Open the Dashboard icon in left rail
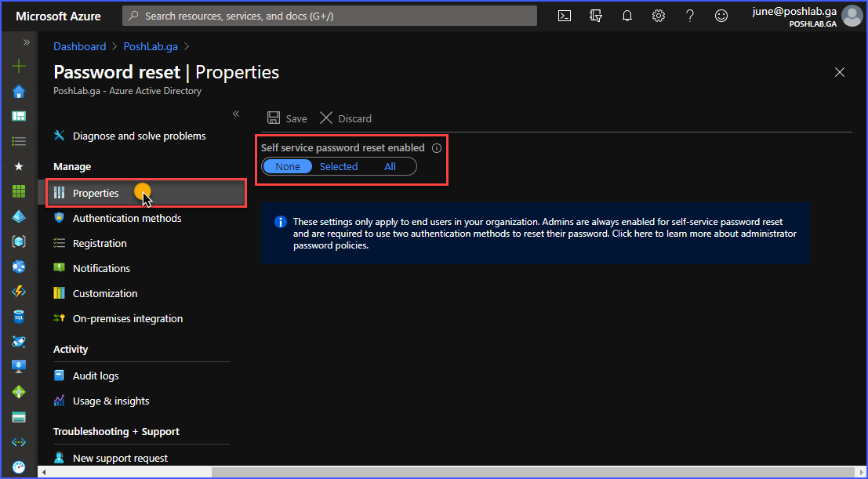Image resolution: width=868 pixels, height=479 pixels. click(x=19, y=116)
